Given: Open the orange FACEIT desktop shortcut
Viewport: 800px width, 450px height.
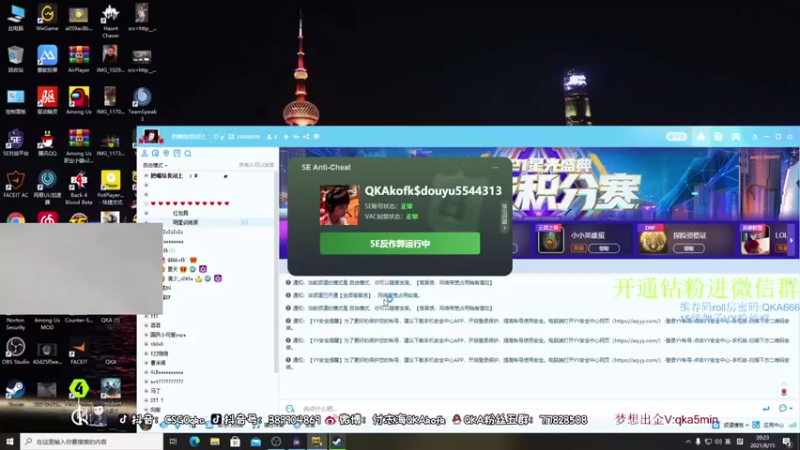Looking at the screenshot, I should coord(79,351).
